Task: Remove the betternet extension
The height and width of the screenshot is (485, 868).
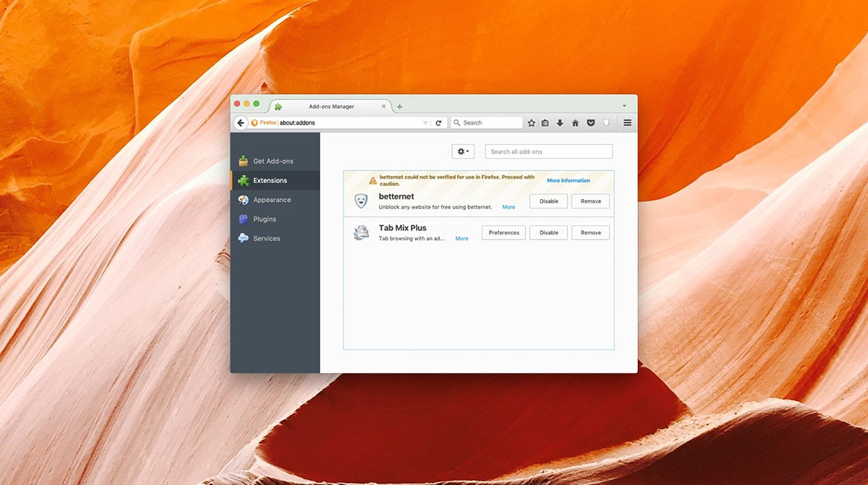Action: [591, 201]
